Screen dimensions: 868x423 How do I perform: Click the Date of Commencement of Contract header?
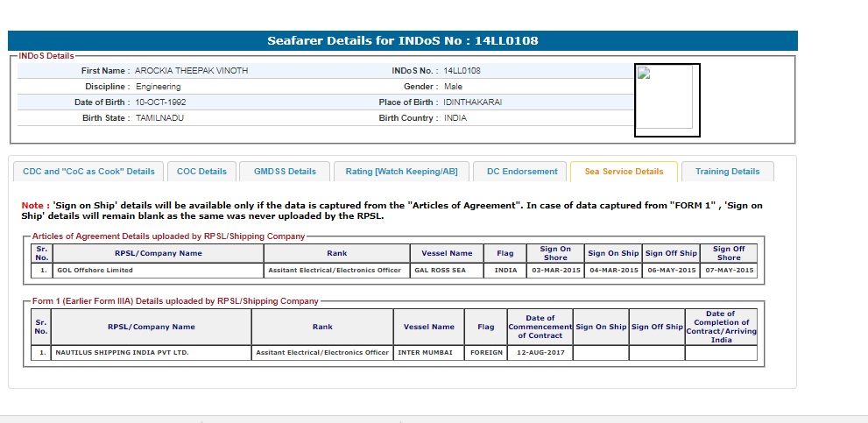pos(540,327)
